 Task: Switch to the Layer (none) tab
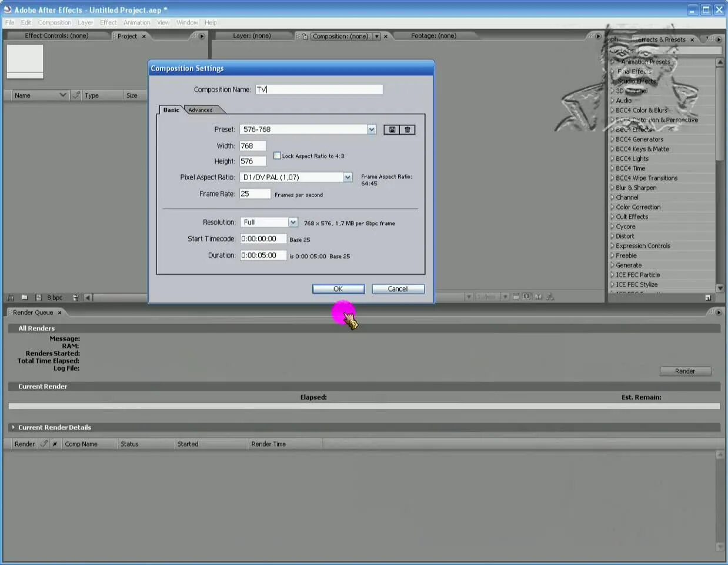pyautogui.click(x=252, y=36)
